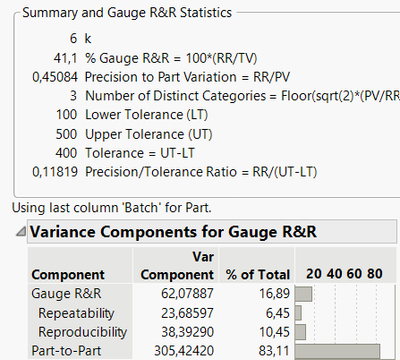Image resolution: width=400 pixels, height=360 pixels.
Task: Select the Repeatability row label
Action: (x=76, y=313)
